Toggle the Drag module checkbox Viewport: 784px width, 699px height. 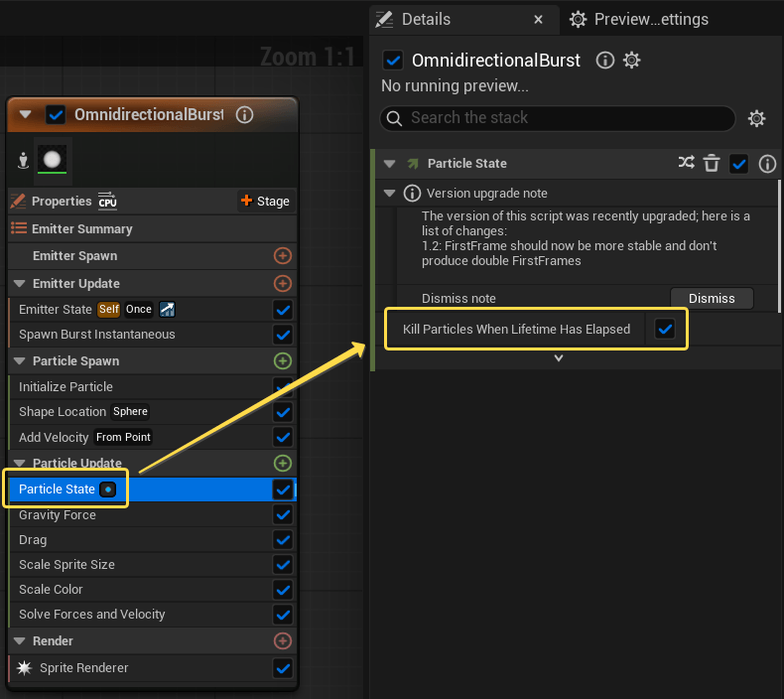click(x=283, y=540)
